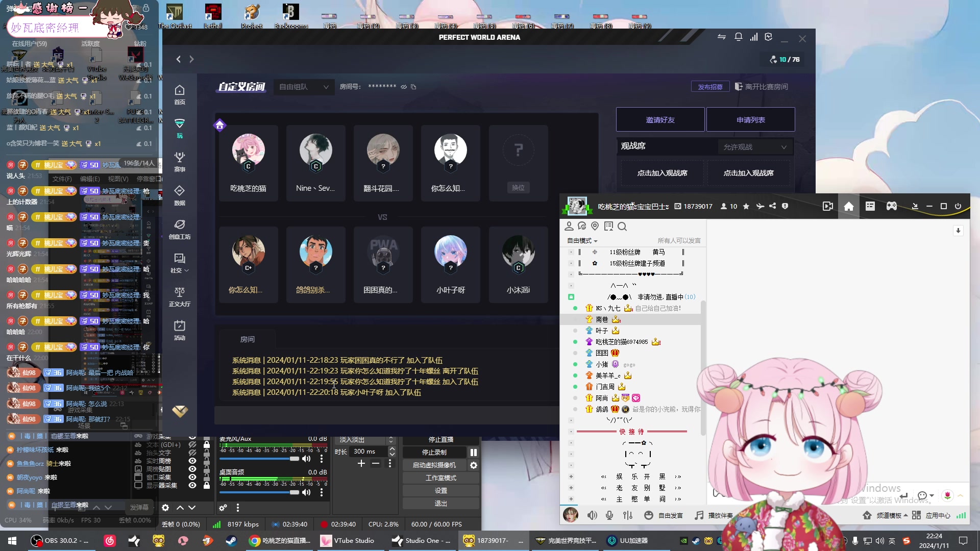Viewport: 980px width, 551px height.
Task: Click the empty team slot with 换位 button
Action: click(x=518, y=163)
